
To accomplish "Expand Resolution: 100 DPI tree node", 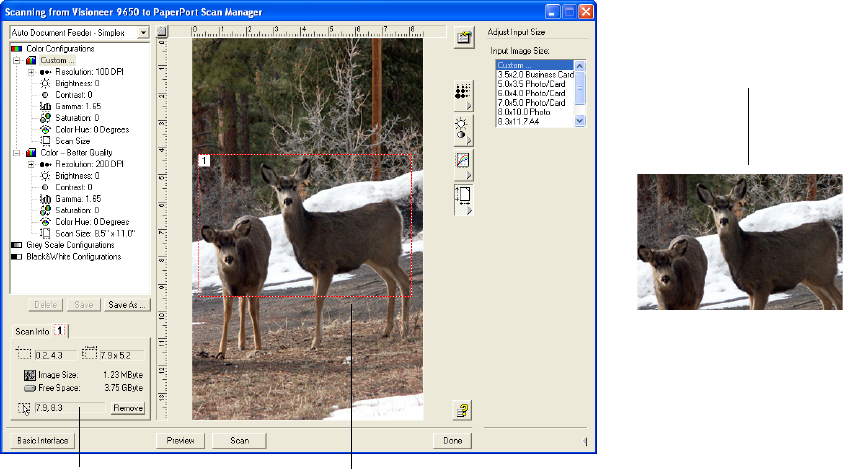I will 32,72.
